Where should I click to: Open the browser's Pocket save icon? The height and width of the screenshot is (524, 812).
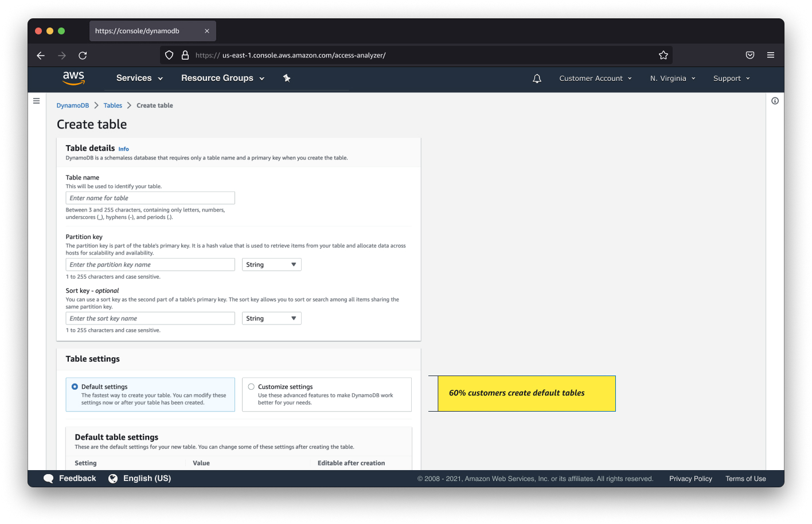click(x=750, y=55)
